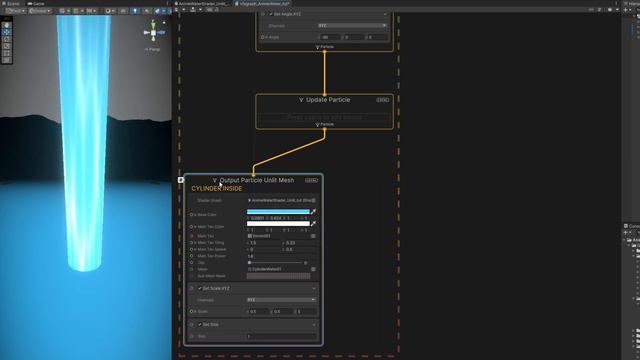Open Shader Graph object picker
Viewport: 640px width, 360px height.
(313, 200)
